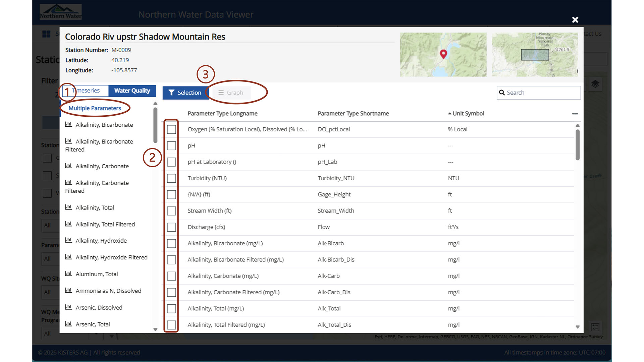Click chart icon beside Alkalinity, Total
This screenshot has width=644, height=362.
(x=68, y=207)
